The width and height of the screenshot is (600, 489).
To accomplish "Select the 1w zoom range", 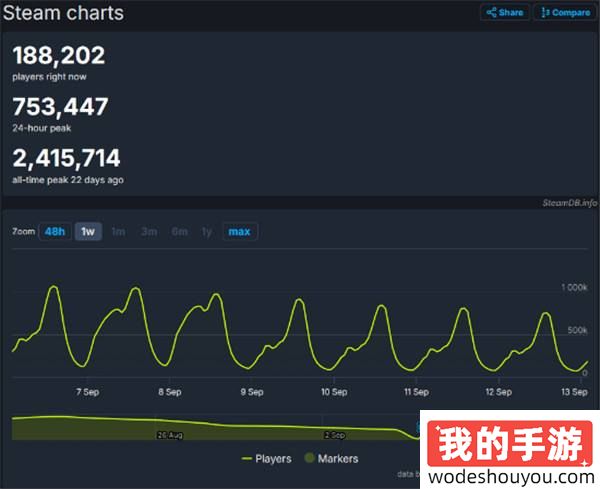I will tap(88, 232).
